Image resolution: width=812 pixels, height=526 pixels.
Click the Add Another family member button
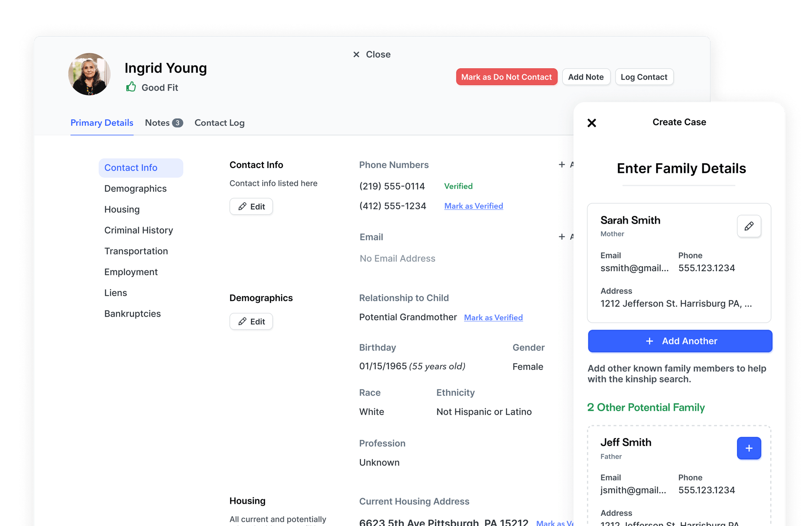click(680, 341)
